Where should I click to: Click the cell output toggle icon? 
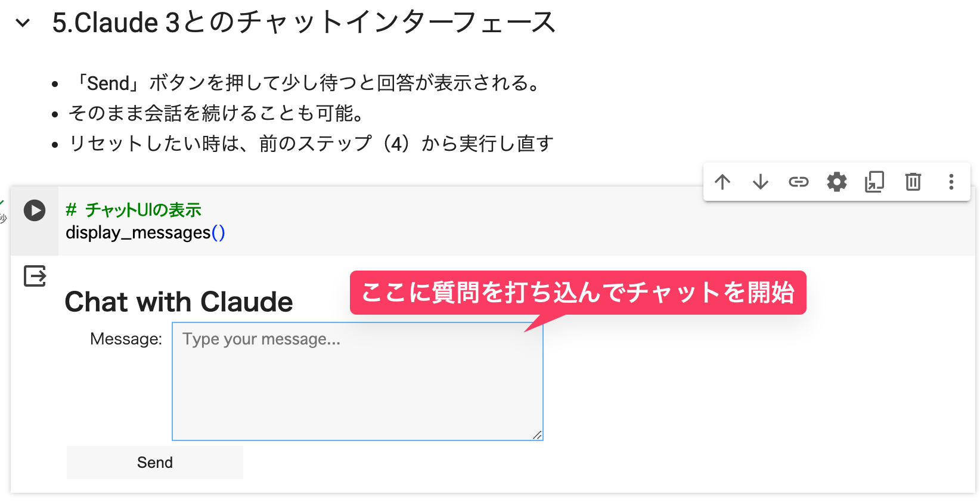pyautogui.click(x=35, y=276)
